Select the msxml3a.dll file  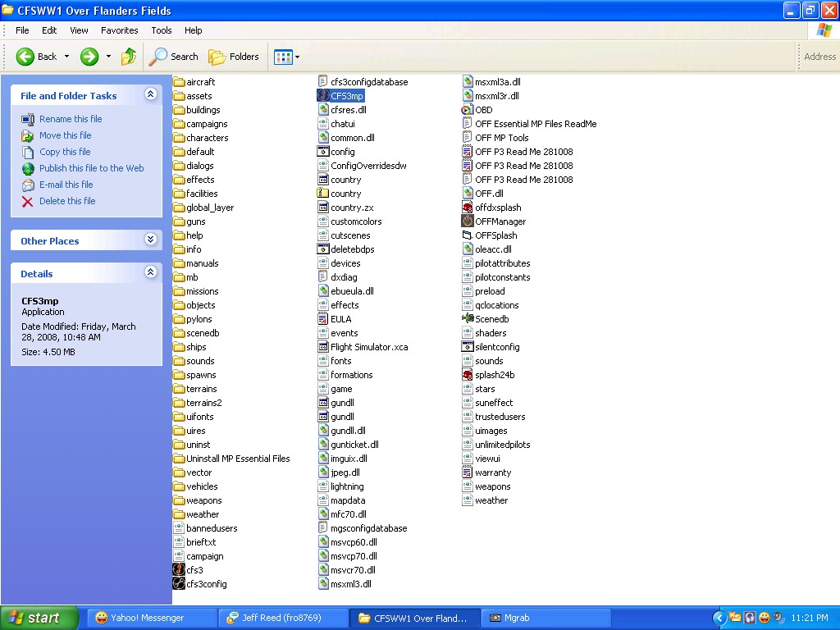pos(491,82)
